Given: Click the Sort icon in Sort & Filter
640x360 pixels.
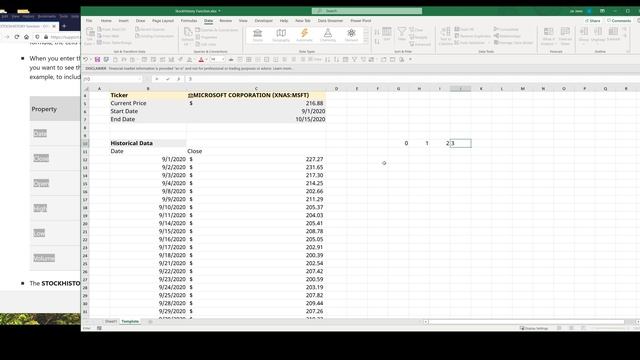Looking at the screenshot, I should point(387,32).
